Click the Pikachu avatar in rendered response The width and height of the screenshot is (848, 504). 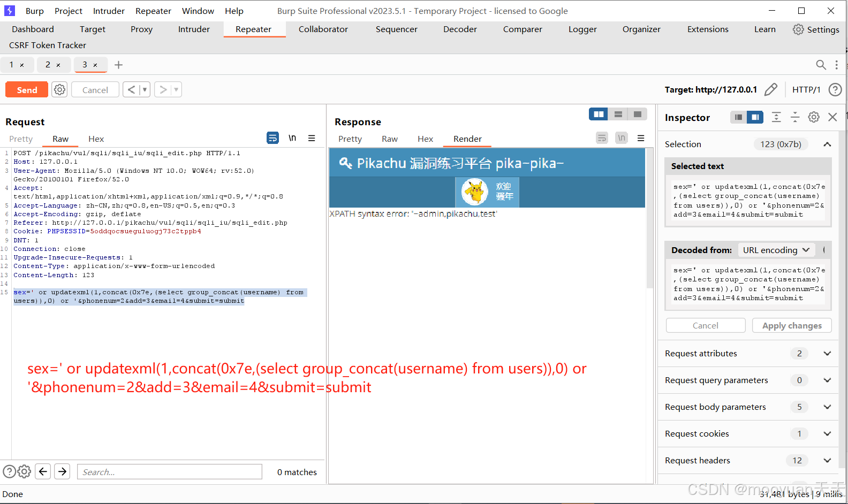475,192
